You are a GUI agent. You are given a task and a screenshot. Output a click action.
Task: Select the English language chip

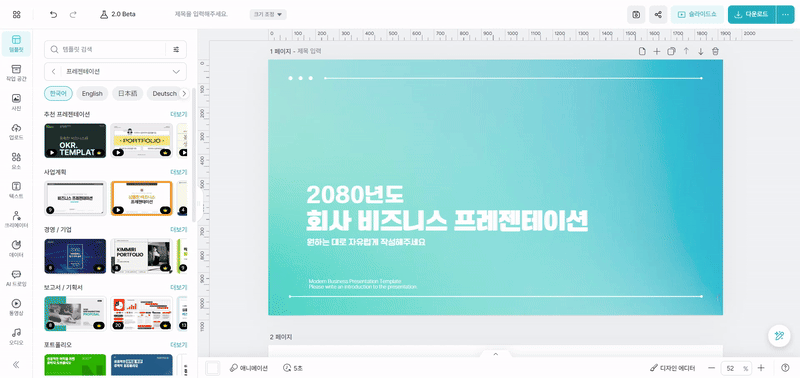92,94
